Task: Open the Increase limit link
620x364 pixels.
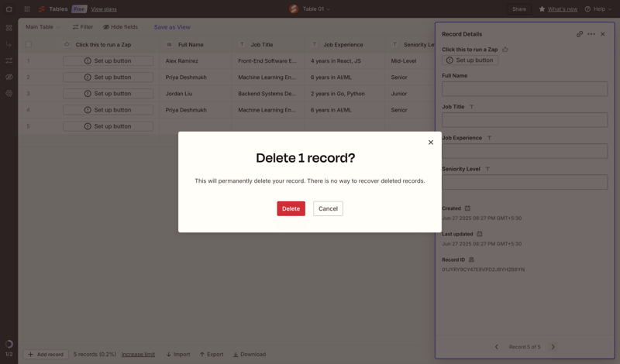Action: point(138,355)
